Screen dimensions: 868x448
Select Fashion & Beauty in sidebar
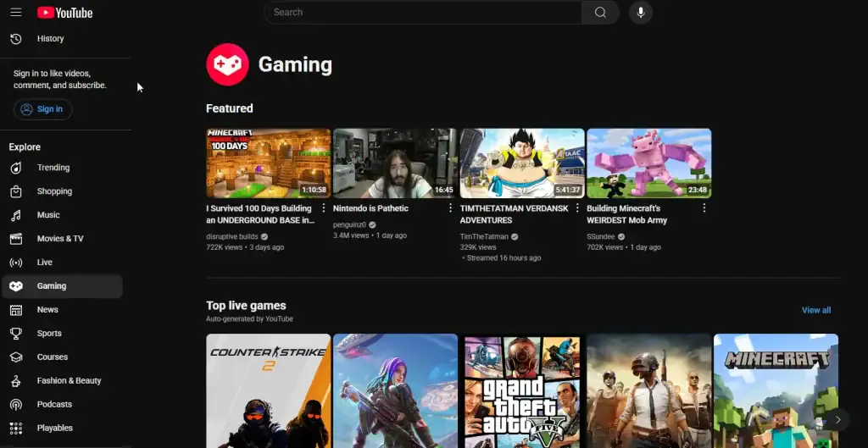62,380
